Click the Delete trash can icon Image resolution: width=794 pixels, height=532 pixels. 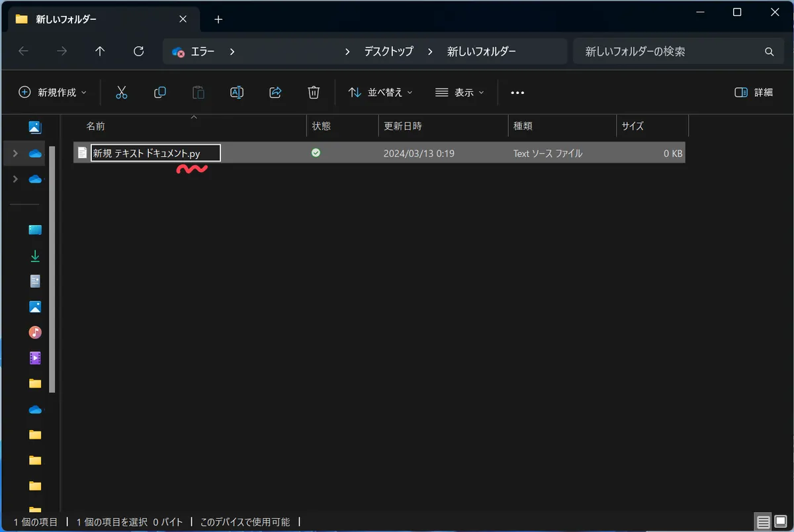[314, 93]
